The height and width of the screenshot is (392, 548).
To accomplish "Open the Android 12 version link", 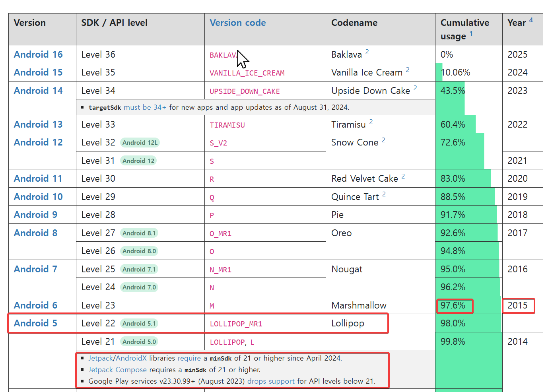I will coord(38,142).
